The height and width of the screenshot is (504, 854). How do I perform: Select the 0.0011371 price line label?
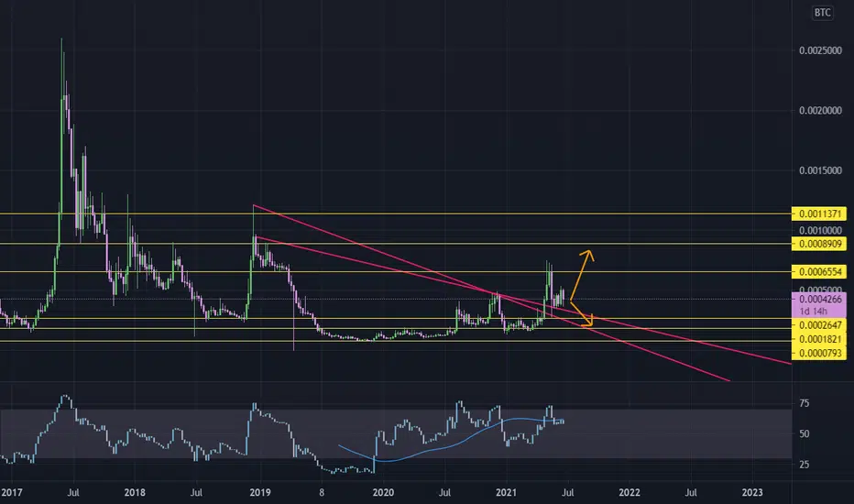coord(819,214)
